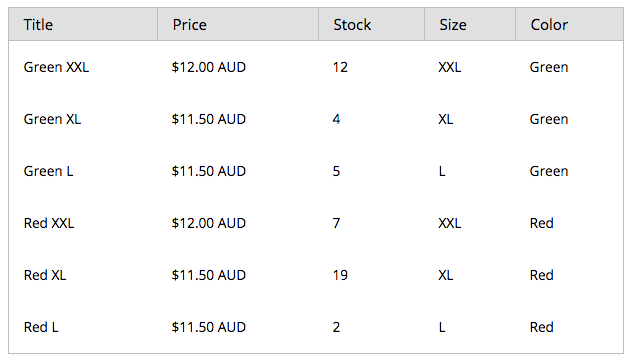Click the Green XXL $12.00 AUD price

[x=208, y=67]
